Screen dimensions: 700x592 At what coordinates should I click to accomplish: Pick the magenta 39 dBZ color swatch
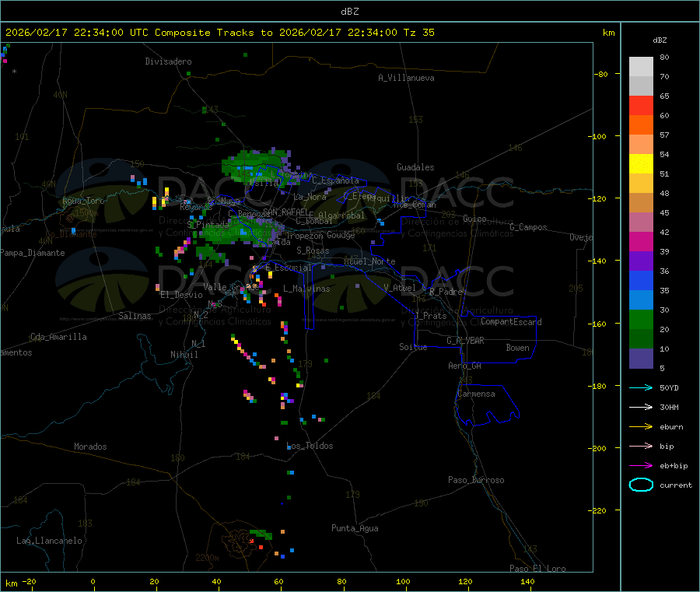pyautogui.click(x=641, y=241)
